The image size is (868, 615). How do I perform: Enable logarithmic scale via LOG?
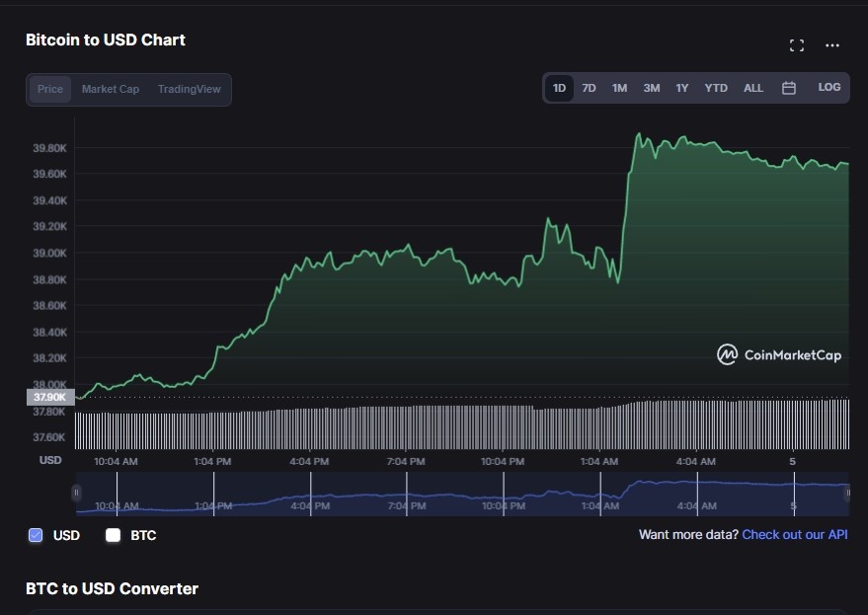click(x=827, y=87)
